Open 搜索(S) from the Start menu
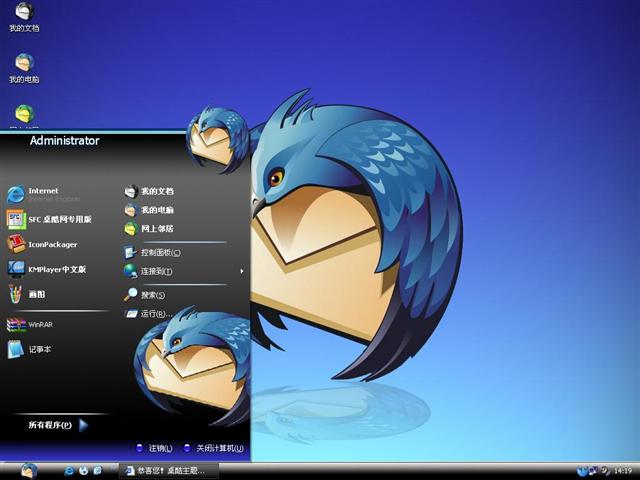 [x=150, y=295]
